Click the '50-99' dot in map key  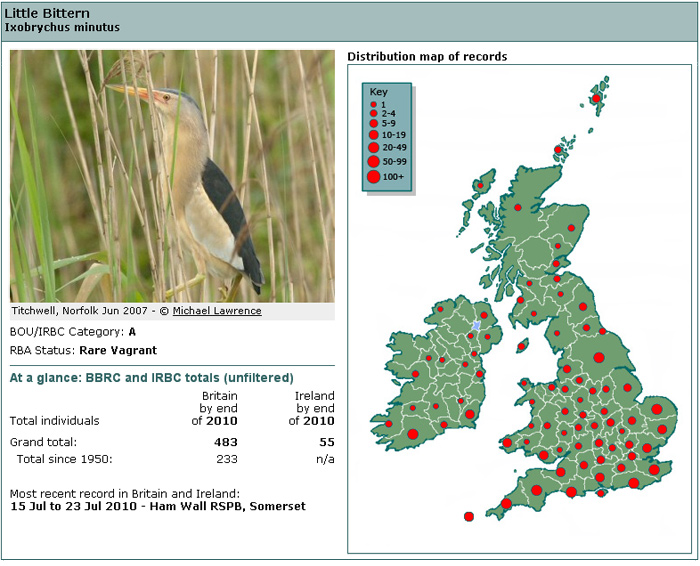[374, 162]
